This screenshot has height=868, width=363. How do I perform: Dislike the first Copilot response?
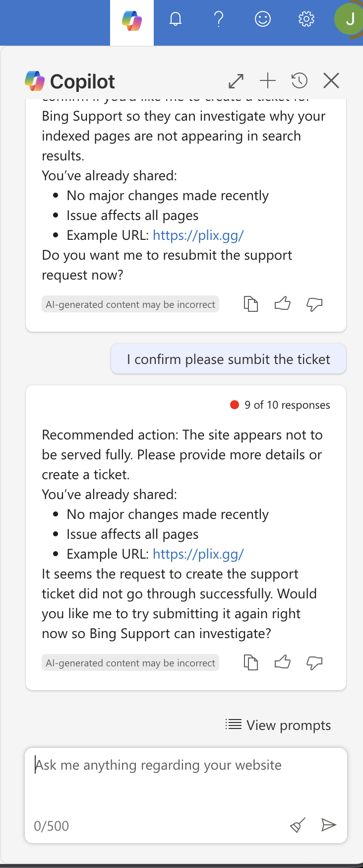click(x=314, y=304)
